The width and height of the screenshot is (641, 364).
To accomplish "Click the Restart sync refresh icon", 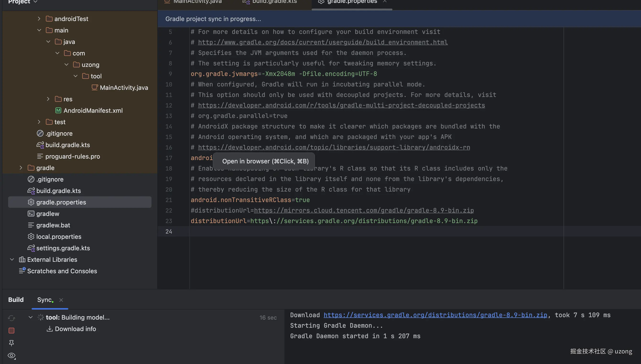I will point(11,318).
